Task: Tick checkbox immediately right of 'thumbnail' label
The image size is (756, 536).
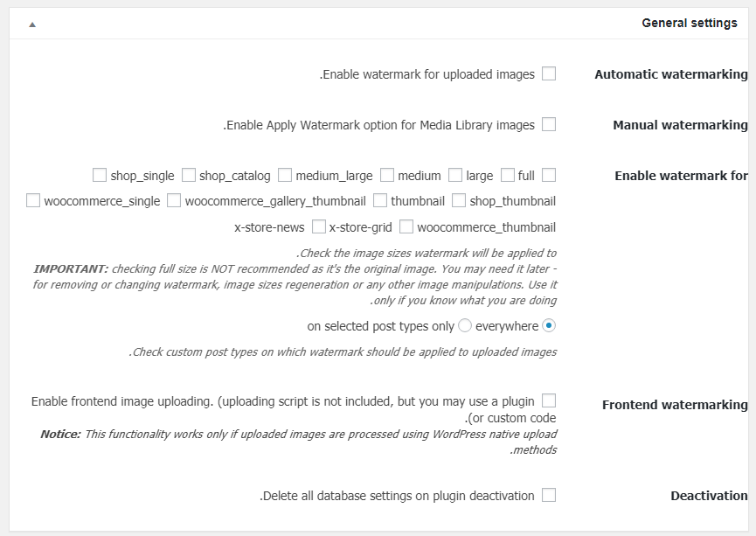Action: (459, 200)
